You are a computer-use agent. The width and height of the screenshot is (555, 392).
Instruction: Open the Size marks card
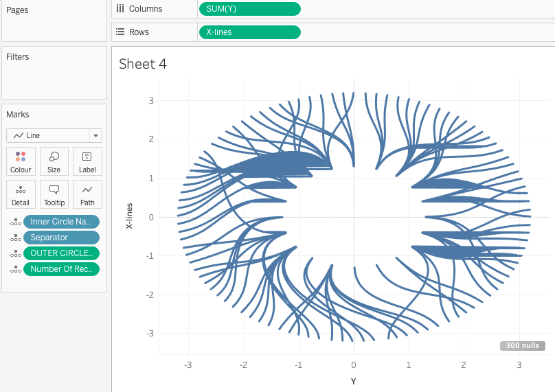click(54, 161)
